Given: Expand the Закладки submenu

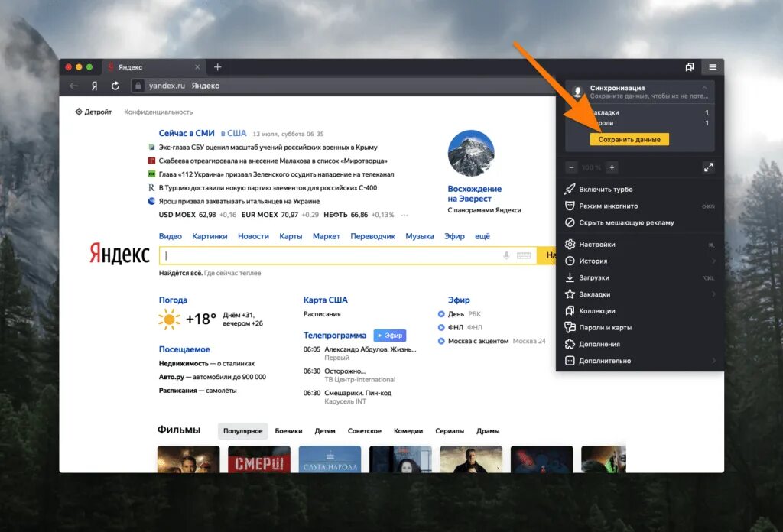Looking at the screenshot, I should pos(640,294).
